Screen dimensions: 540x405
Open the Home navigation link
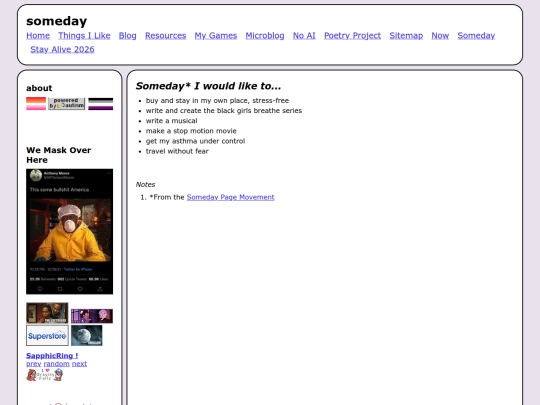coord(38,35)
